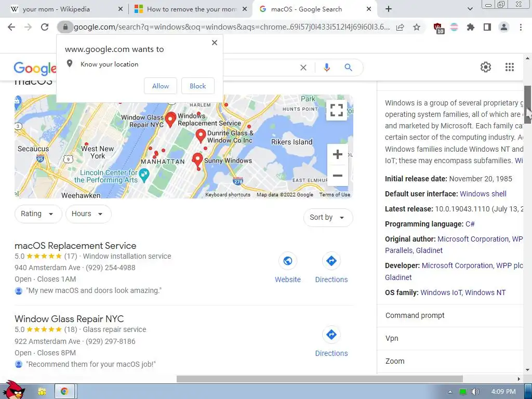Open the Google apps grid
Image resolution: width=532 pixels, height=399 pixels.
[x=509, y=67]
